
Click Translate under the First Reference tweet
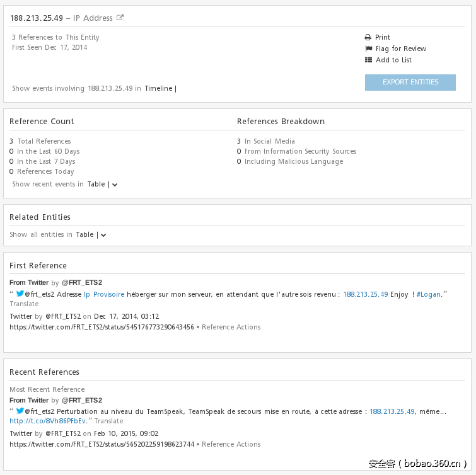[x=24, y=304]
